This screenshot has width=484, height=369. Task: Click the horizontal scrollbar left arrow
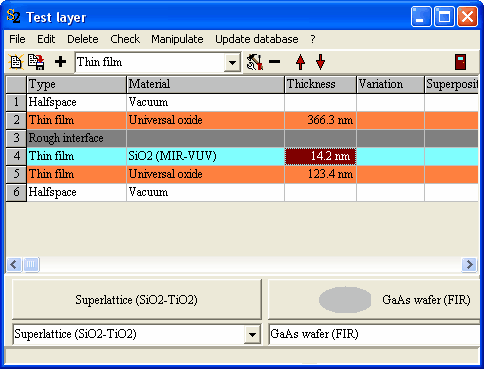14,265
